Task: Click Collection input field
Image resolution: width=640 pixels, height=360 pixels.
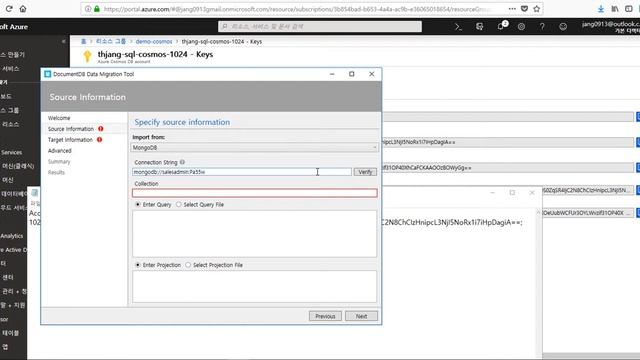Action: pos(254,193)
